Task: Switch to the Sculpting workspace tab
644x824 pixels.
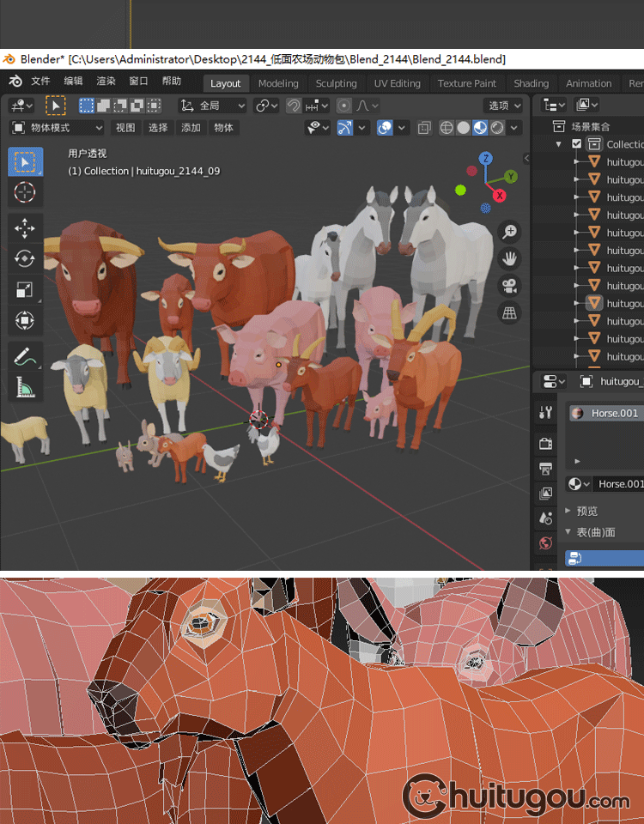Action: click(336, 83)
